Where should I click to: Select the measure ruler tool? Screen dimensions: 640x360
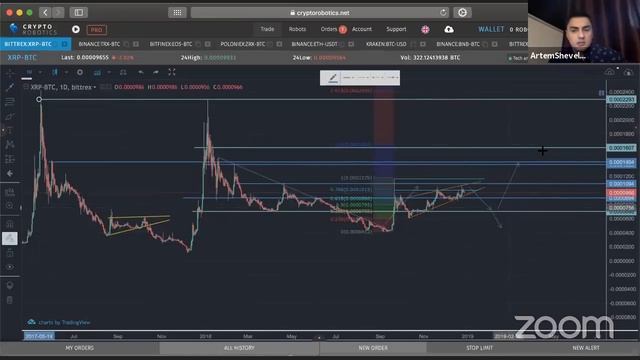pyautogui.click(x=10, y=191)
